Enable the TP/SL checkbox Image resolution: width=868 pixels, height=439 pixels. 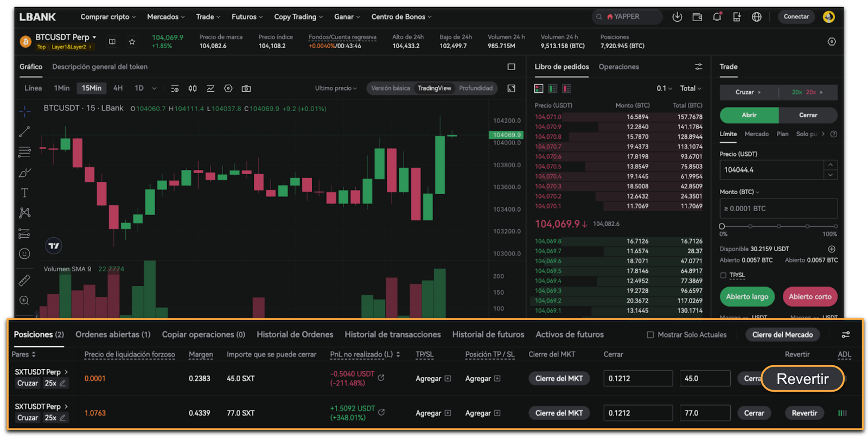(723, 275)
